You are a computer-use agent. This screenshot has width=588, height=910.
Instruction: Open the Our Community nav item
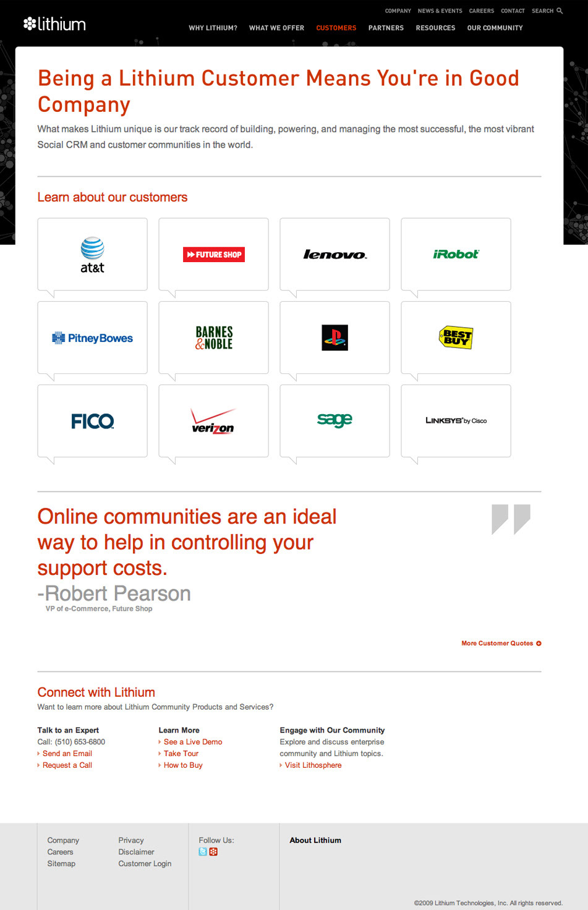(495, 28)
